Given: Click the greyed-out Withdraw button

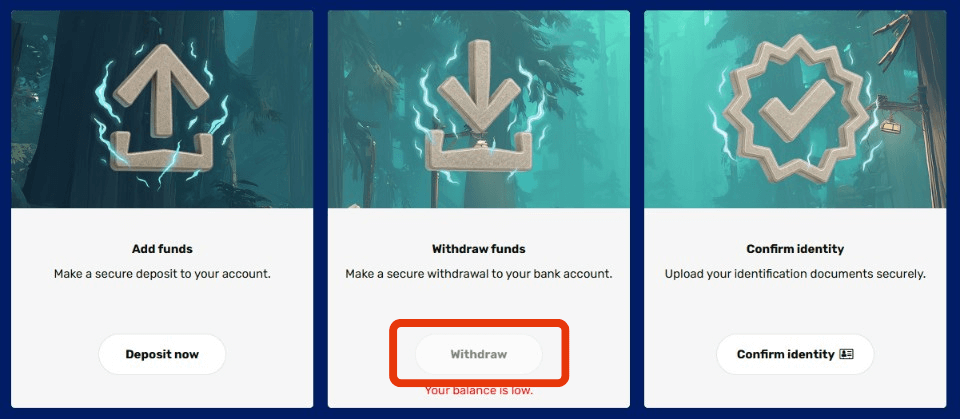Looking at the screenshot, I should (479, 354).
